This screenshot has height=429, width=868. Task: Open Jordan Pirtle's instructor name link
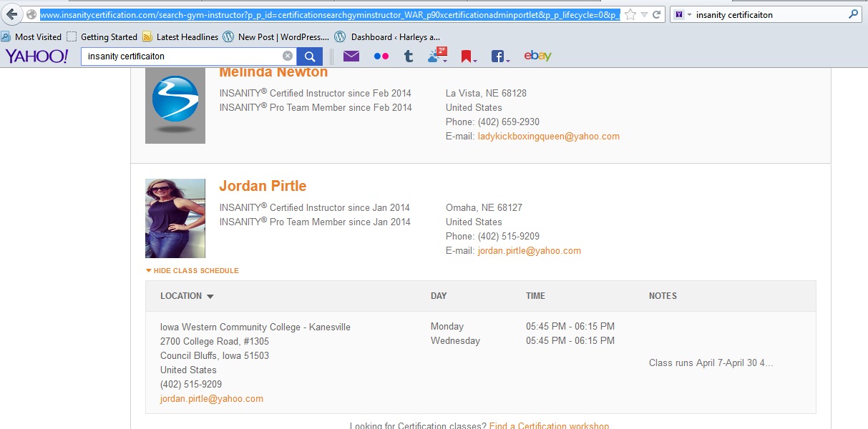[x=263, y=186]
